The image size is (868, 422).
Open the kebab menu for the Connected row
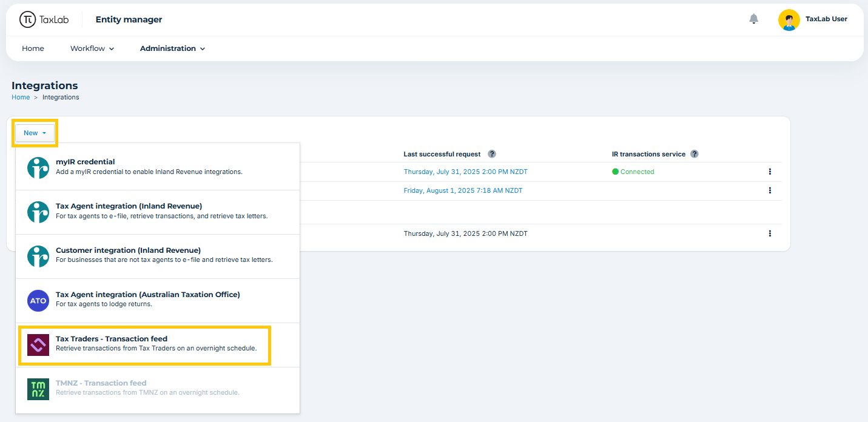[x=770, y=172]
